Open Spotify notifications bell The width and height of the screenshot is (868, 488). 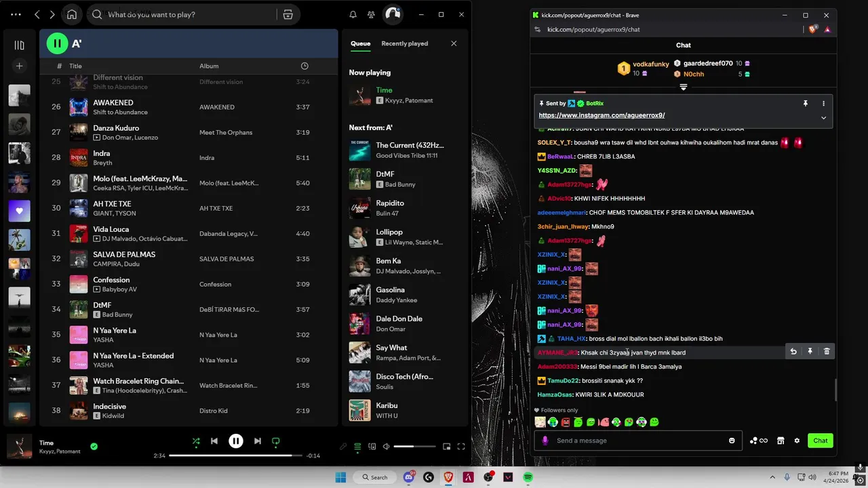[353, 14]
